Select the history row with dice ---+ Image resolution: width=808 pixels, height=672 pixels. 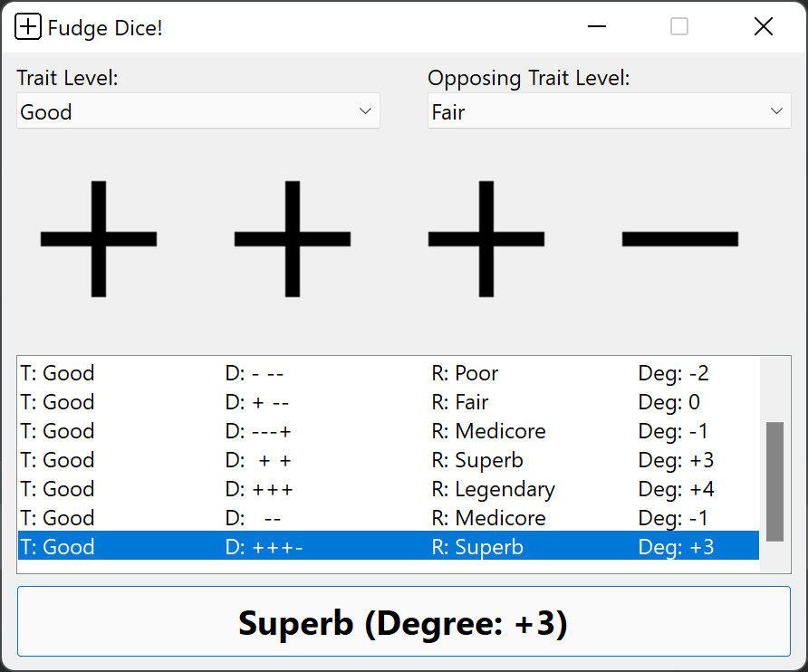click(389, 431)
